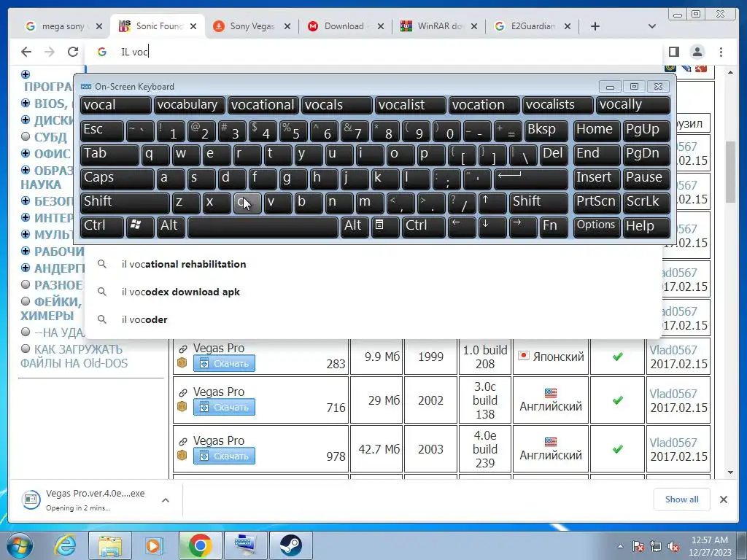The height and width of the screenshot is (560, 747).
Task: Open the on-screen keyboard Options
Action: click(597, 227)
